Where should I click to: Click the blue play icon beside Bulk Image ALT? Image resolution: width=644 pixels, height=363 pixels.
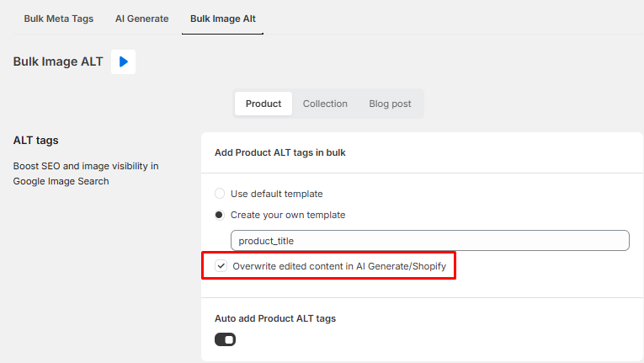(123, 61)
